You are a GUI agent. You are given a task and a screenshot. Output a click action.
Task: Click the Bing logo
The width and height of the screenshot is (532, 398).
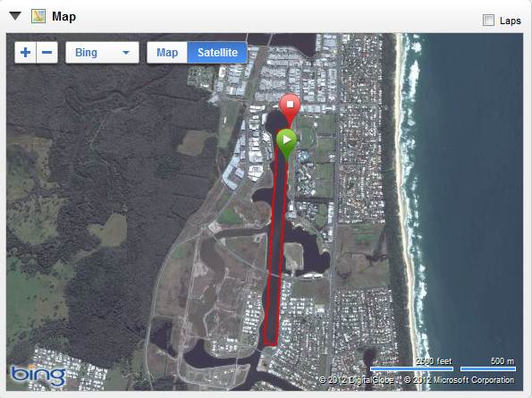pyautogui.click(x=38, y=376)
